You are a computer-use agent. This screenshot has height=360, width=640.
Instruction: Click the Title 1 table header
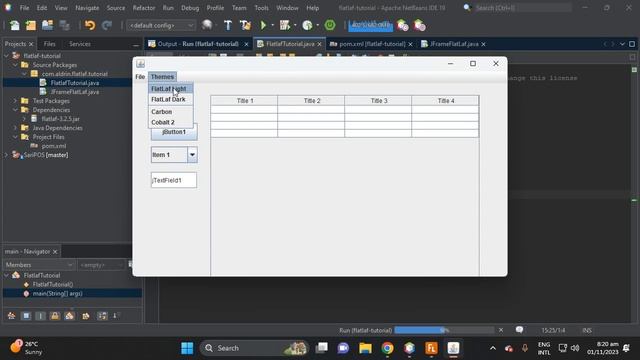coord(244,101)
